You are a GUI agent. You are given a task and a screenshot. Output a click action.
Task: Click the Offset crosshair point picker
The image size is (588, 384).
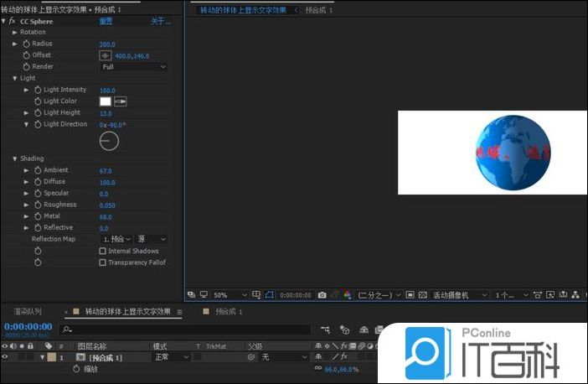[x=106, y=55]
